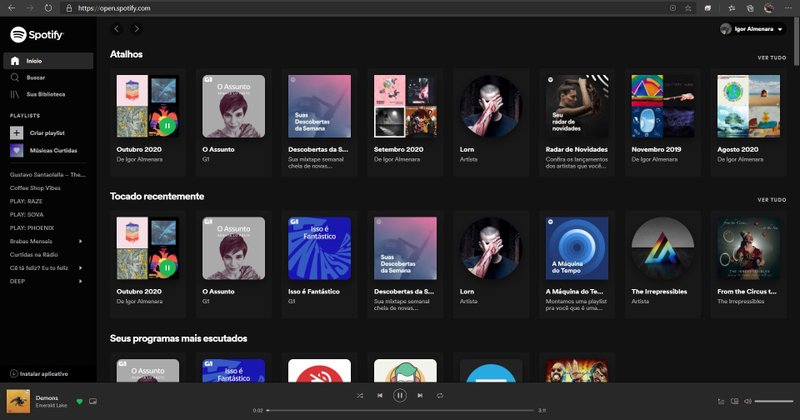Skip to next track
The width and height of the screenshot is (800, 420).
click(420, 396)
